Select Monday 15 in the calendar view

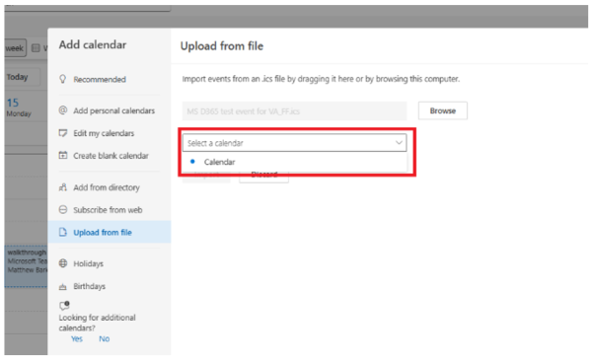(18, 108)
